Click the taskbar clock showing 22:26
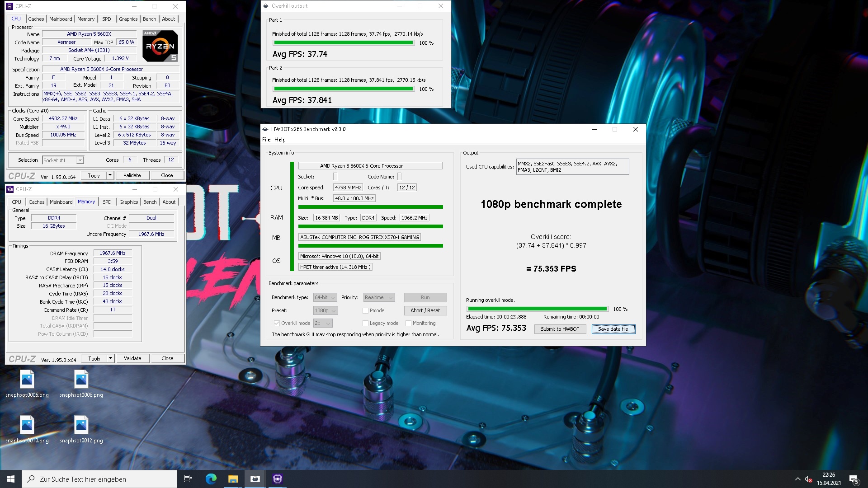The width and height of the screenshot is (868, 488). (x=829, y=479)
